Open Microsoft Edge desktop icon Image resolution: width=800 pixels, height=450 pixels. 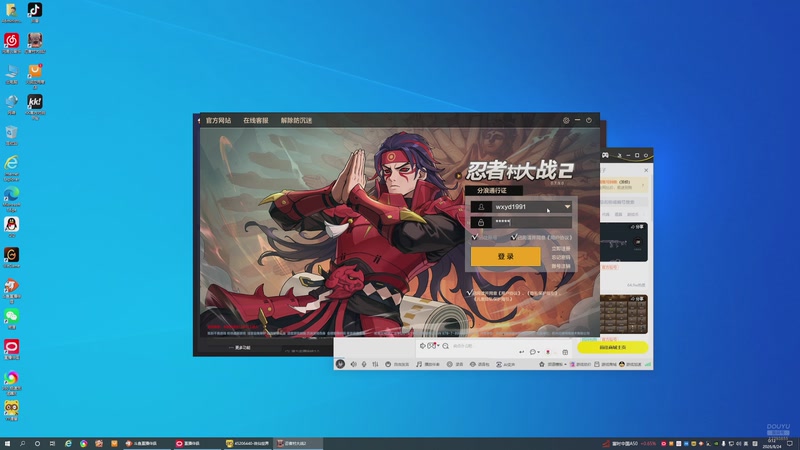click(11, 199)
